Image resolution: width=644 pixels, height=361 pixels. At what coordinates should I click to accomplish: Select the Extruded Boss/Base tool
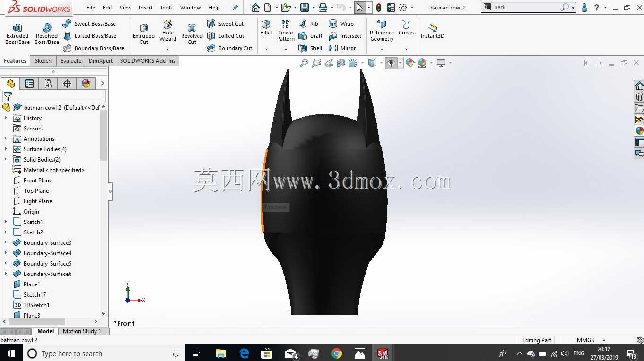[x=17, y=34]
